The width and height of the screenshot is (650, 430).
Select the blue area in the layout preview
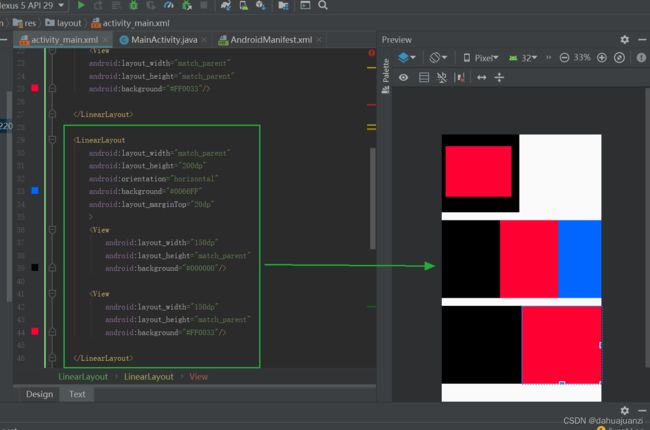[x=580, y=259]
